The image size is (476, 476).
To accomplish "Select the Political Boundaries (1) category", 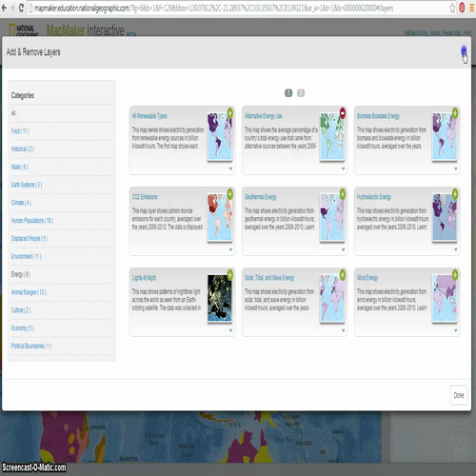I will point(31,346).
